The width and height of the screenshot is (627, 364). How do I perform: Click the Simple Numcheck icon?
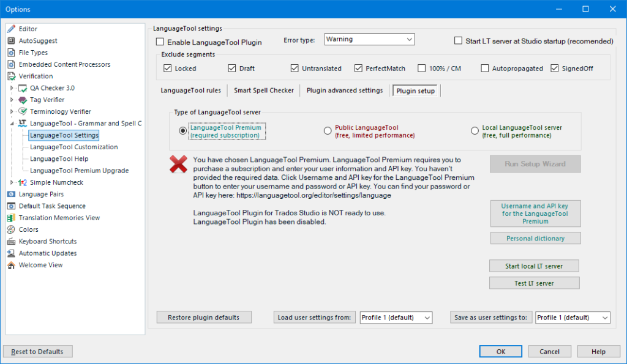point(23,182)
